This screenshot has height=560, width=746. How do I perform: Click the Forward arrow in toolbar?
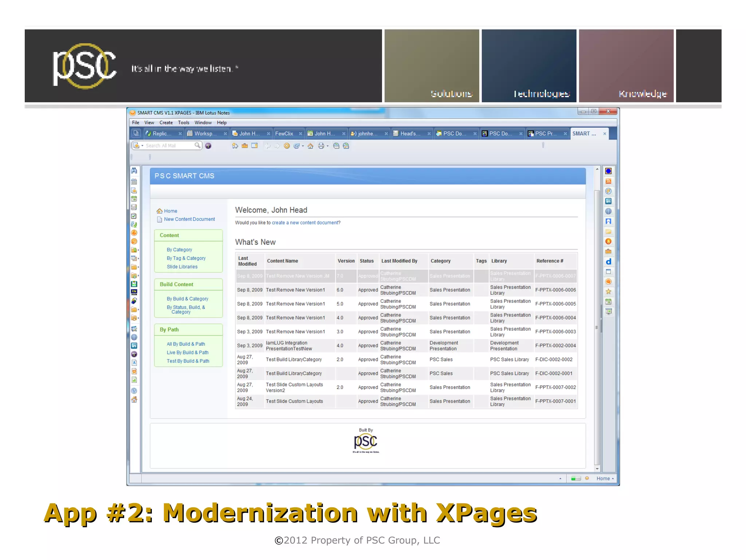point(277,146)
